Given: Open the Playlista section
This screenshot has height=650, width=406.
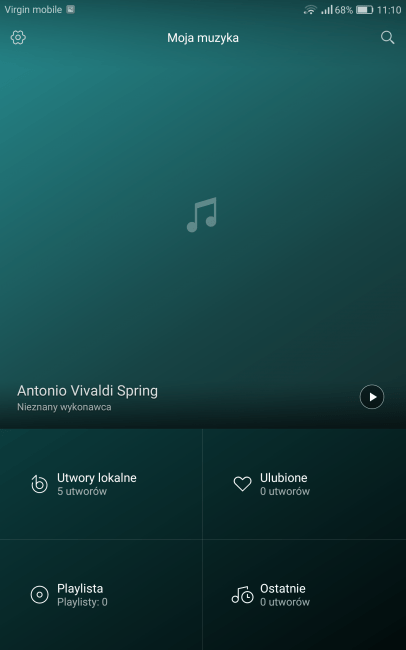Looking at the screenshot, I should pyautogui.click(x=101, y=594).
